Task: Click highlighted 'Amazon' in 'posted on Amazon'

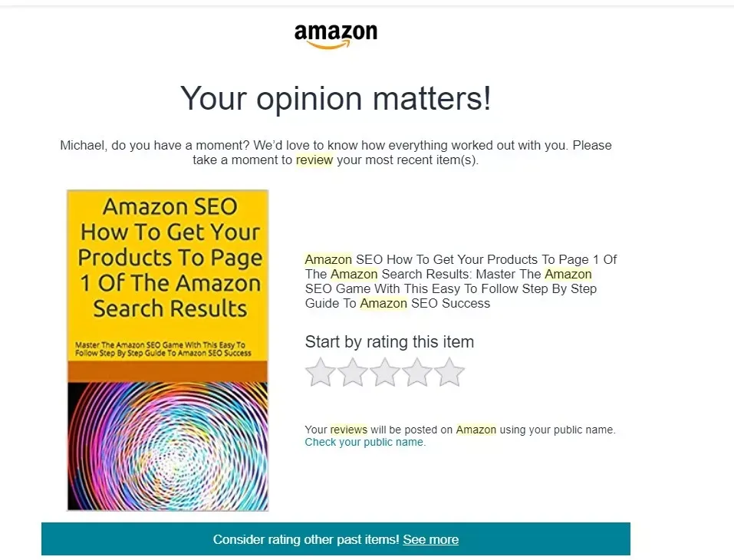Action: [476, 430]
